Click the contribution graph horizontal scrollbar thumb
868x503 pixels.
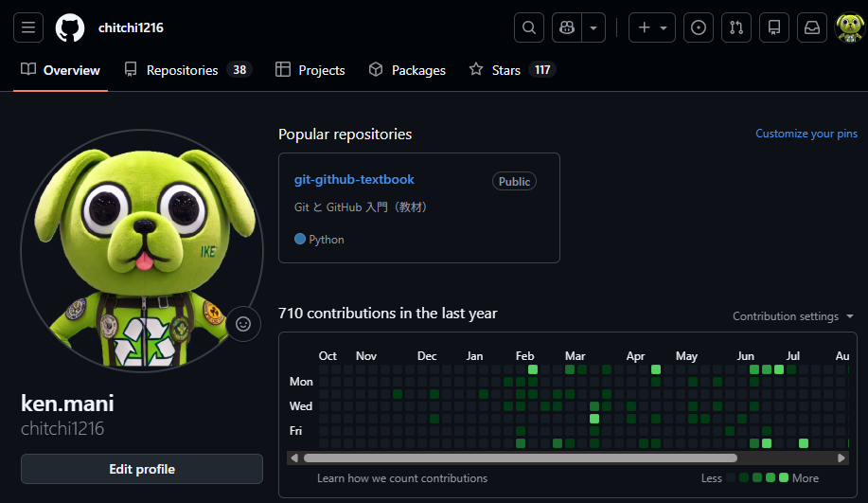pos(521,458)
